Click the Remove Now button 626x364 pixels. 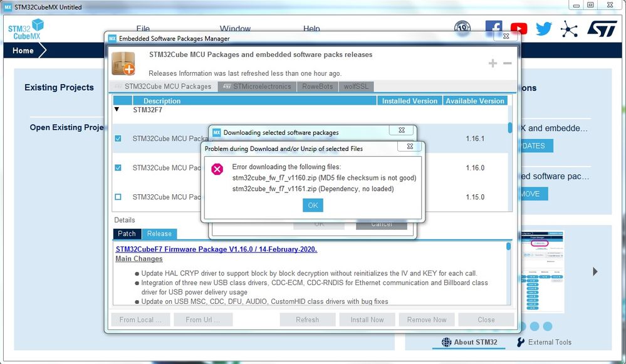426,320
